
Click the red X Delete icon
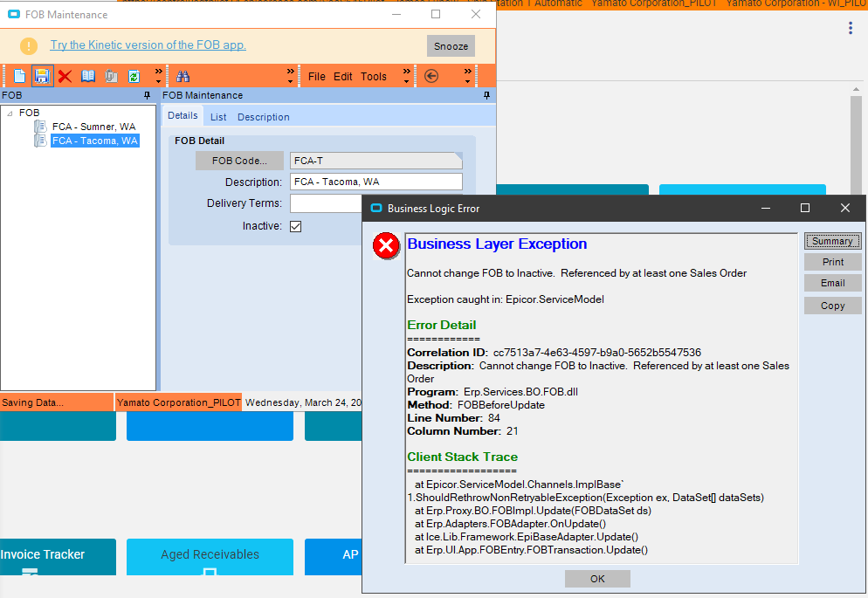pos(65,76)
